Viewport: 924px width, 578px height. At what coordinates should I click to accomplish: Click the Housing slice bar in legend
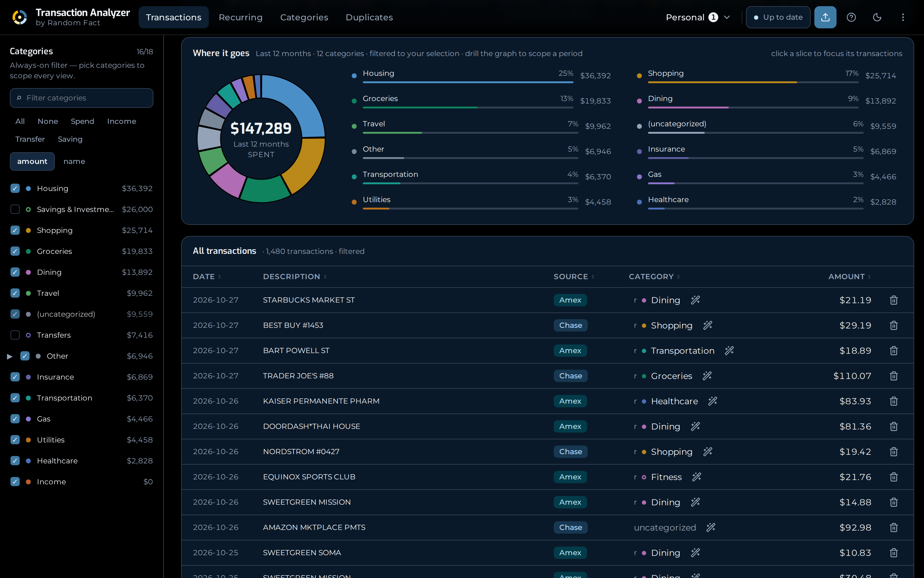point(468,82)
